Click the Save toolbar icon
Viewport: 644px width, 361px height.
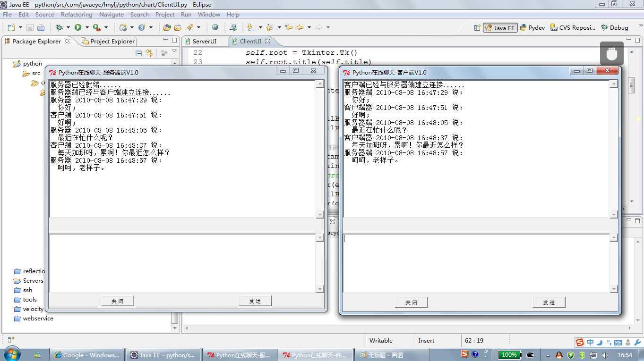pos(30,28)
